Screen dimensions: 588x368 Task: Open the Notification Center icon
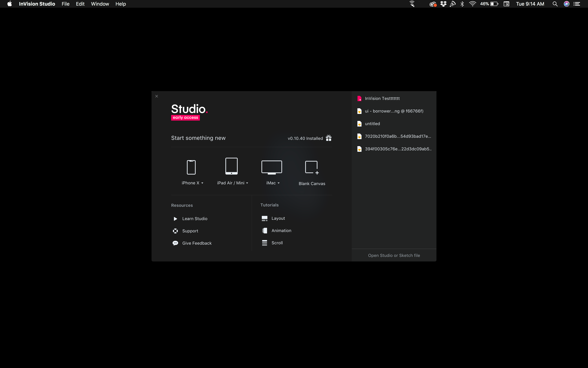click(x=577, y=4)
